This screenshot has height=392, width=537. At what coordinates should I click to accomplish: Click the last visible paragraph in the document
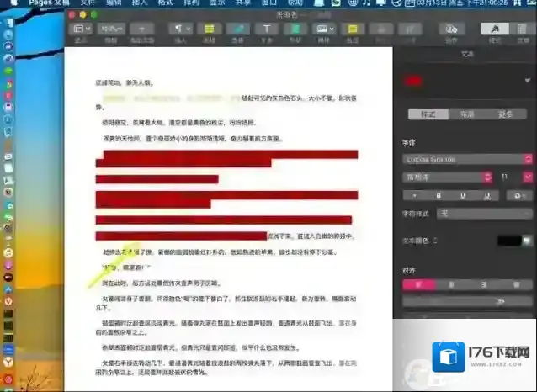pyautogui.click(x=226, y=368)
